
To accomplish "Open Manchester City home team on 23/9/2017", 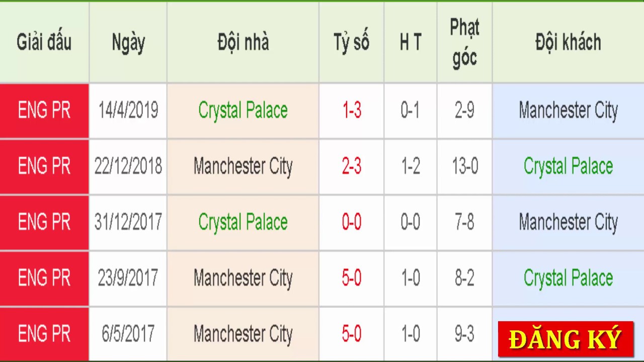I will pyautogui.click(x=243, y=278).
